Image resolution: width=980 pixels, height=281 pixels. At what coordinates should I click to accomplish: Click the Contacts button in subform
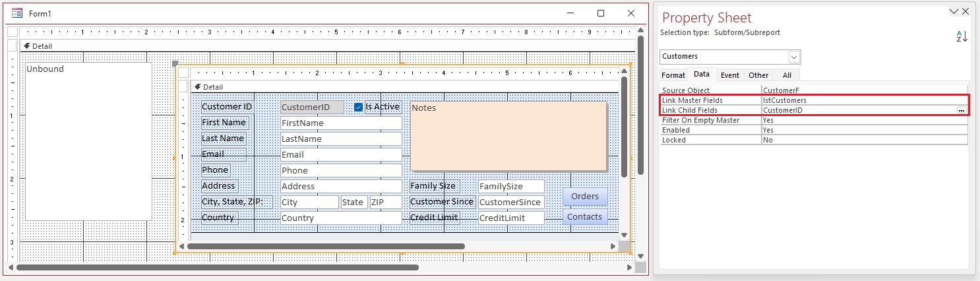pyautogui.click(x=584, y=216)
